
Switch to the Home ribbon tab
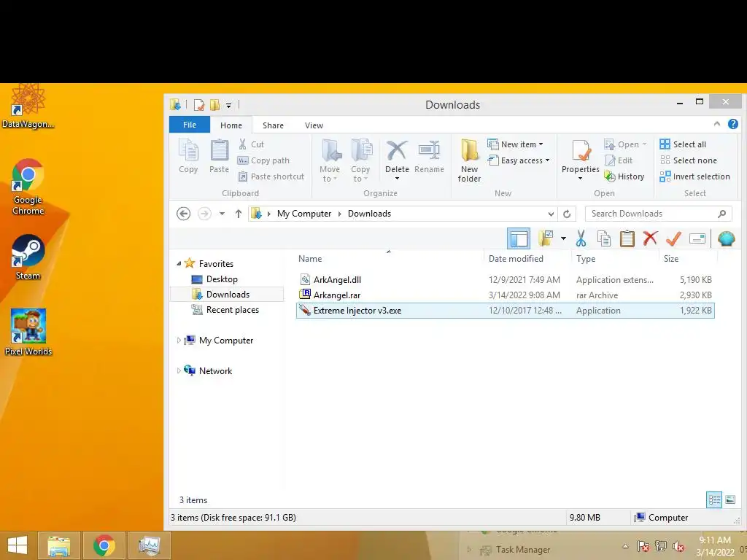pos(231,125)
